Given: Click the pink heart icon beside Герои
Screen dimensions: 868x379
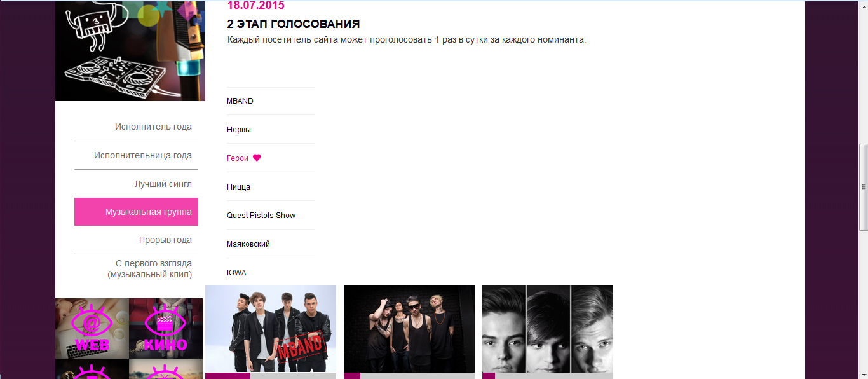Looking at the screenshot, I should 257,158.
